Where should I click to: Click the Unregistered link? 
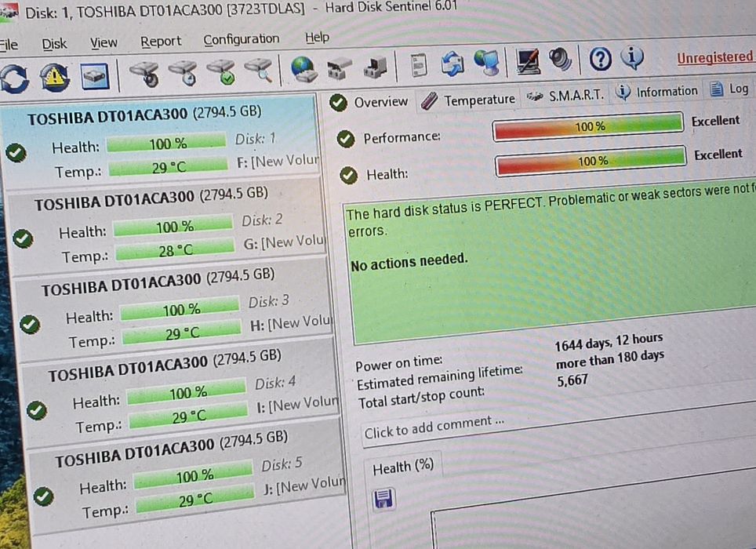tap(714, 58)
